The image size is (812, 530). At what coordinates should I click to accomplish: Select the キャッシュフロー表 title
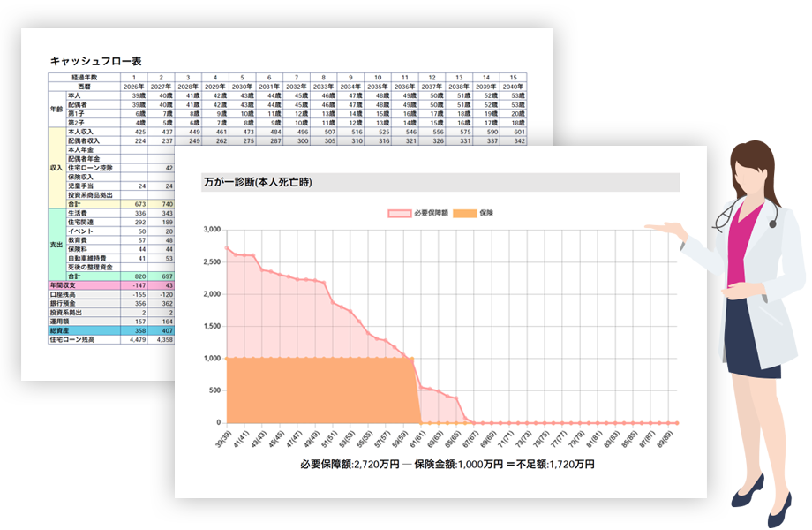click(96, 60)
